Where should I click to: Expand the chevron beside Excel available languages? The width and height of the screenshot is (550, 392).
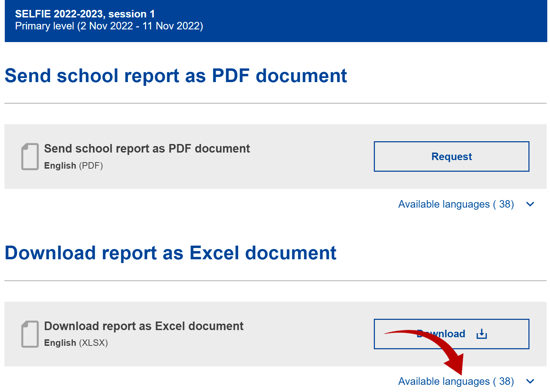pyautogui.click(x=530, y=381)
